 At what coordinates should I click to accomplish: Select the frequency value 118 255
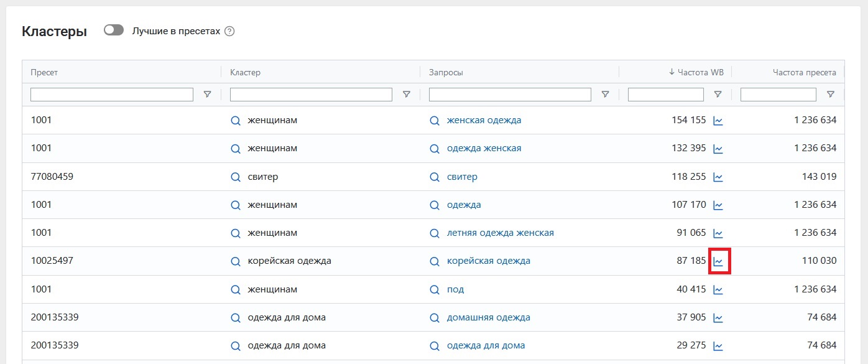click(689, 177)
